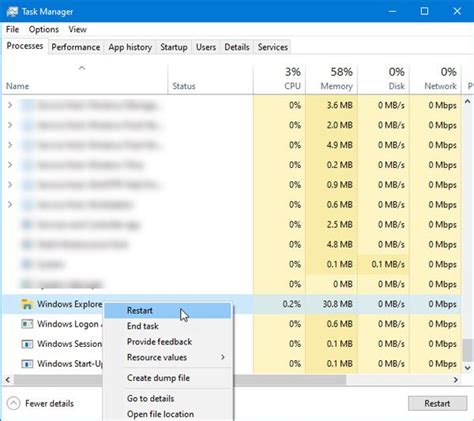474x421 pixels.
Task: Click the Fewer details up-arrow icon
Action: click(14, 404)
